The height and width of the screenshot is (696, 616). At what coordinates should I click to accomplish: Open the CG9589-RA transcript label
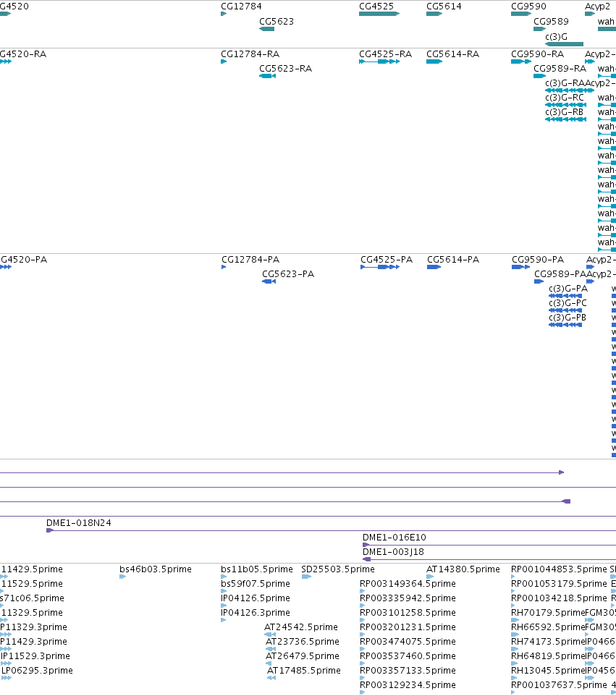click(560, 68)
